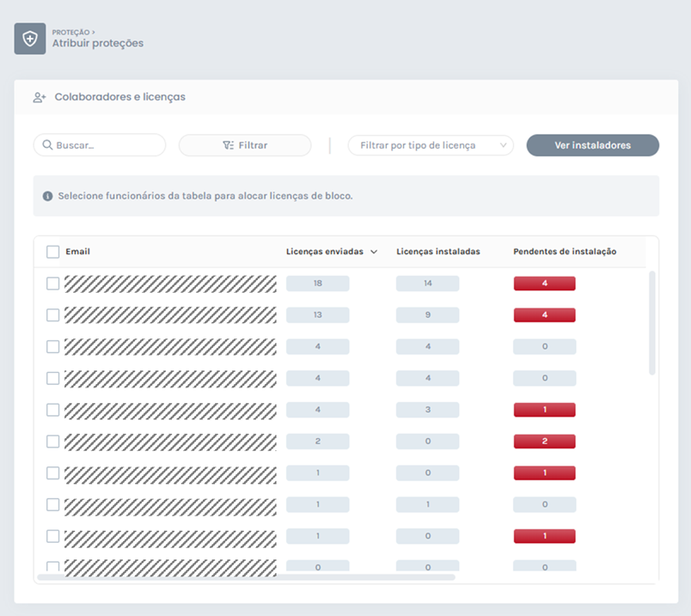
Task: Open the Filtrar filter options
Action: (x=245, y=145)
